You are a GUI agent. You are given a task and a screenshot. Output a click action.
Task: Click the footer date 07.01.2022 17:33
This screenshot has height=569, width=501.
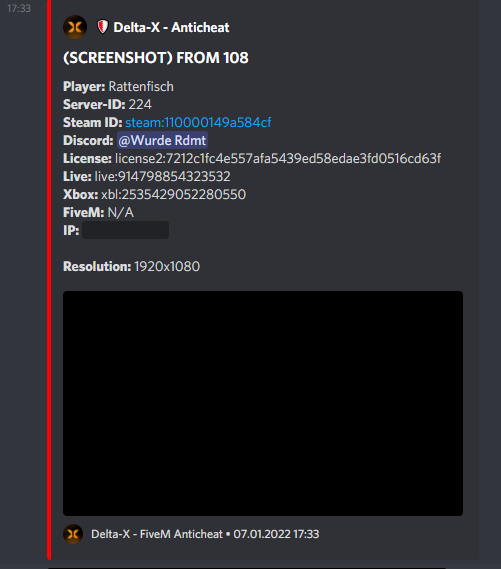coord(276,534)
